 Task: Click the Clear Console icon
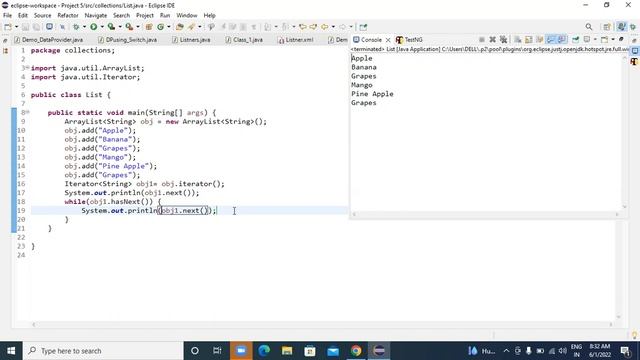(x=518, y=40)
